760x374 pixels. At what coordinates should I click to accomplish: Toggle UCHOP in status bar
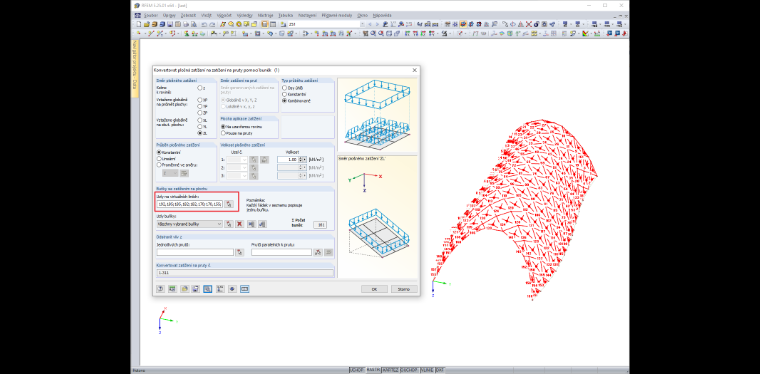tap(357, 370)
